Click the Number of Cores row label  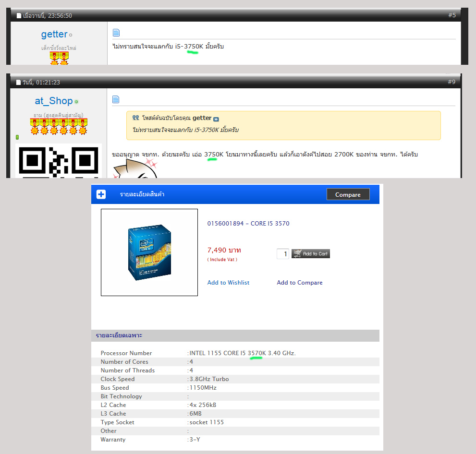click(124, 362)
